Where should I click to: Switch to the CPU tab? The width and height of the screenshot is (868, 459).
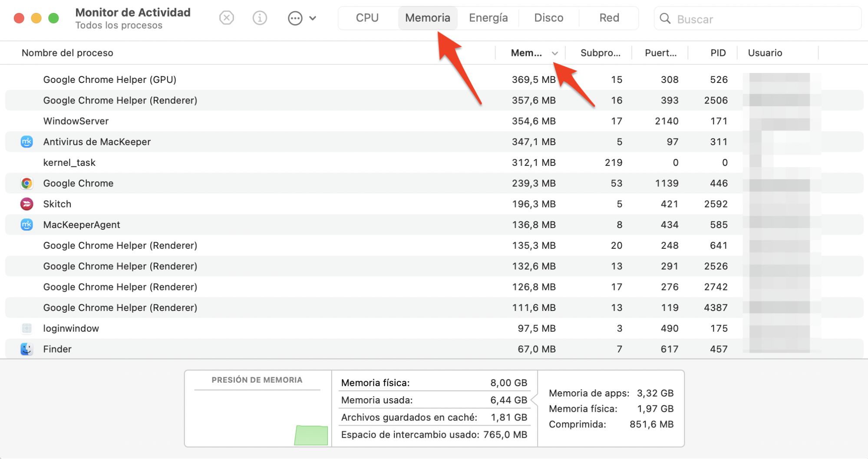[x=366, y=18]
